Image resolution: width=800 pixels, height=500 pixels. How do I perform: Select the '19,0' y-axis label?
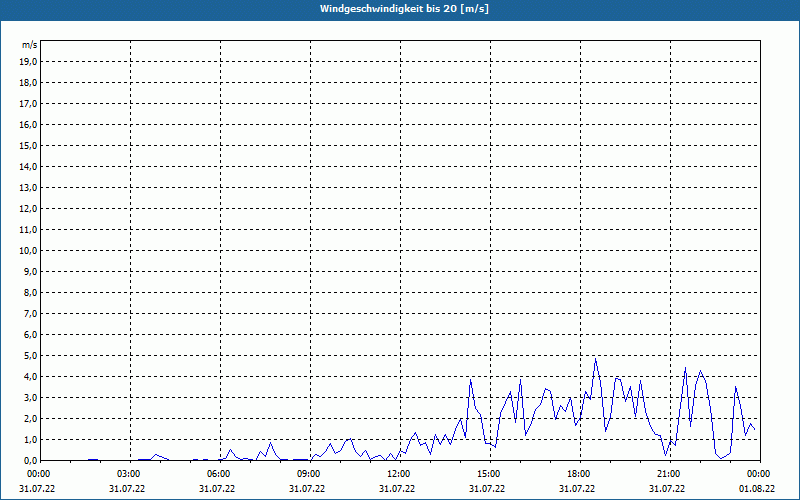point(28,62)
